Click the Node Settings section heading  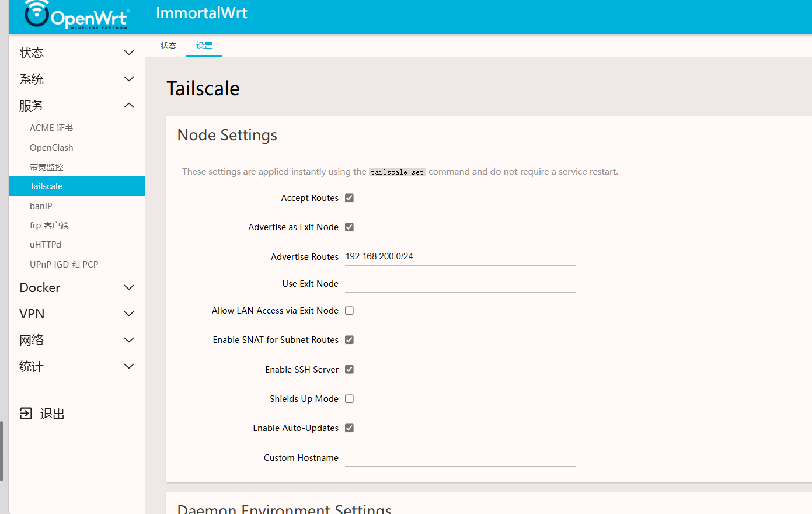(227, 135)
